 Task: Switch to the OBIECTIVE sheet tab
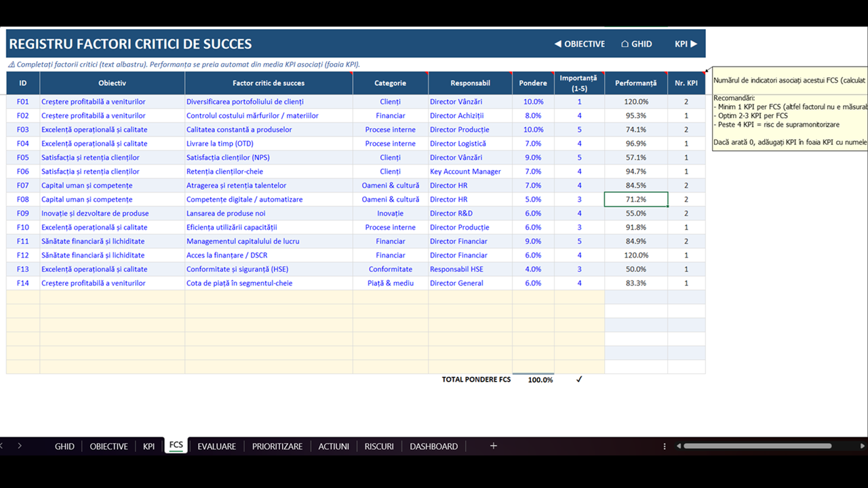pyautogui.click(x=108, y=446)
